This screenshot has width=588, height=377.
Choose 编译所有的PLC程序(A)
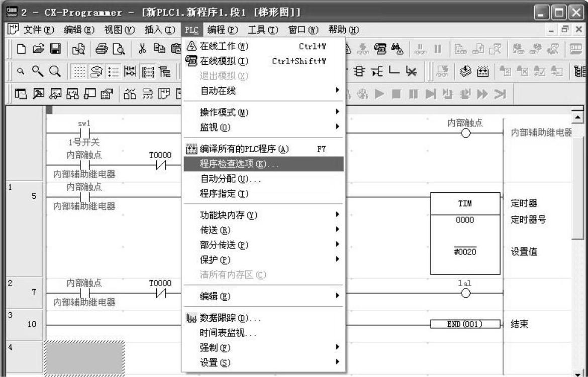point(264,149)
